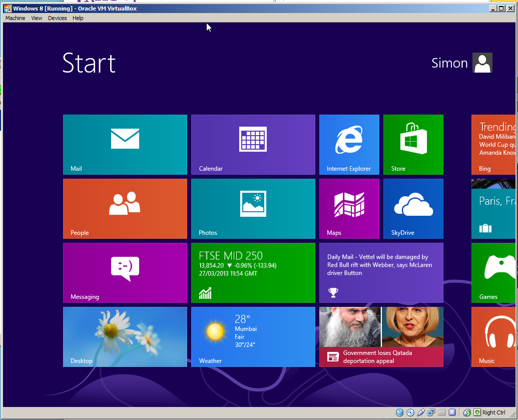Open the Bing Trending tile
The height and width of the screenshot is (420, 518).
(493, 144)
